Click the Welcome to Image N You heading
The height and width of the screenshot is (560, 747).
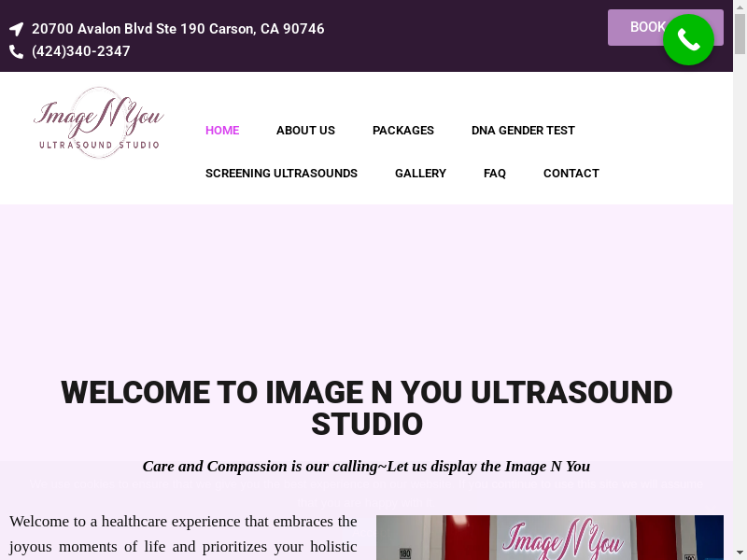(366, 408)
